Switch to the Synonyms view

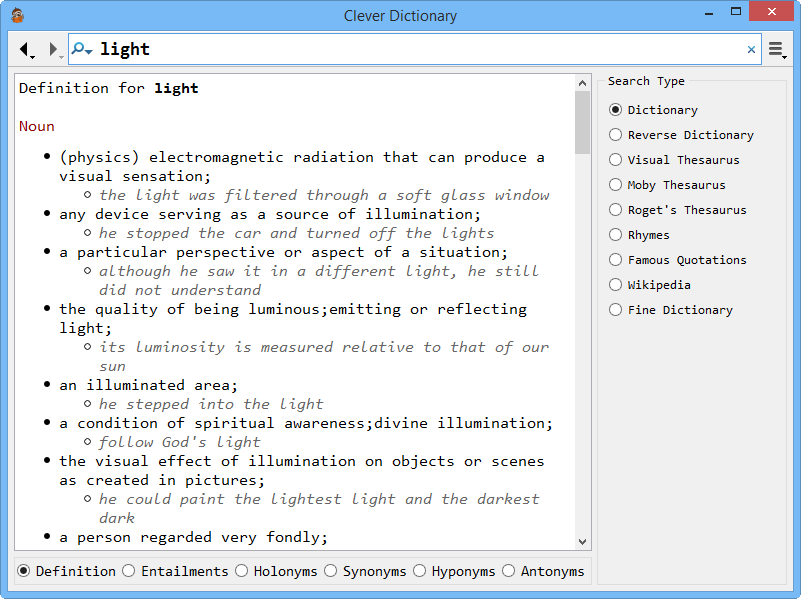point(365,571)
